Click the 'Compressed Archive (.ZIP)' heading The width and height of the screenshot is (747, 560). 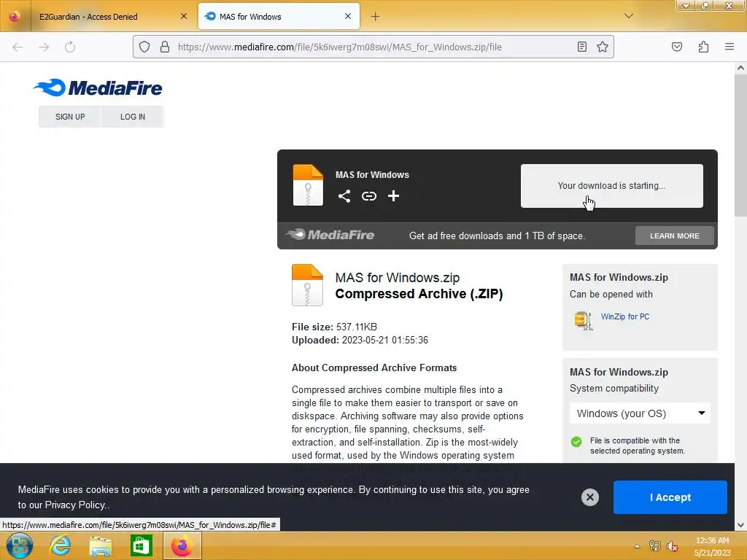[x=419, y=294]
